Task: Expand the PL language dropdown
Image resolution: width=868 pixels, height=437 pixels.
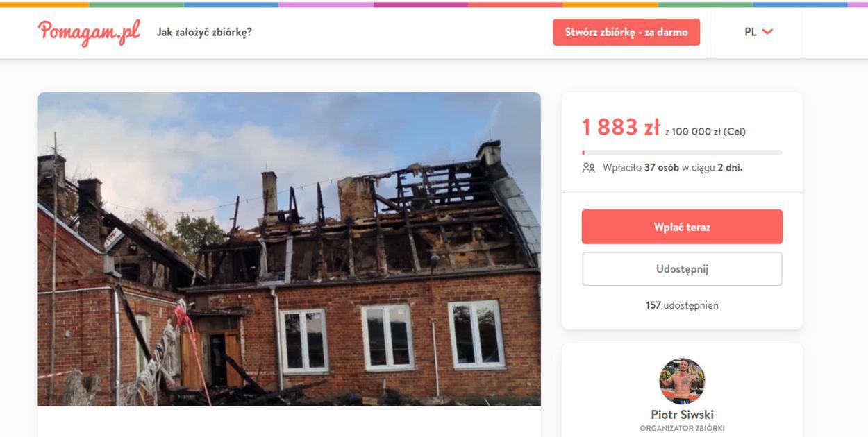Action: pos(758,32)
